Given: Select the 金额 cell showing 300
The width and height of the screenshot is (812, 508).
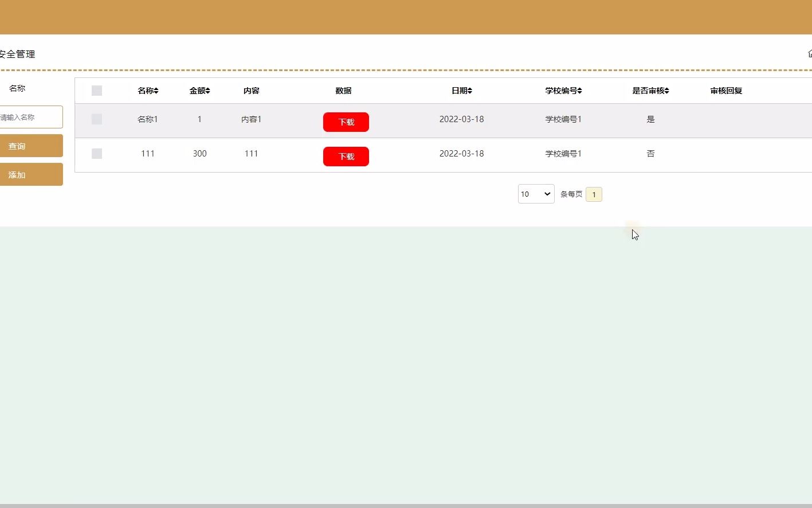Looking at the screenshot, I should click(199, 154).
